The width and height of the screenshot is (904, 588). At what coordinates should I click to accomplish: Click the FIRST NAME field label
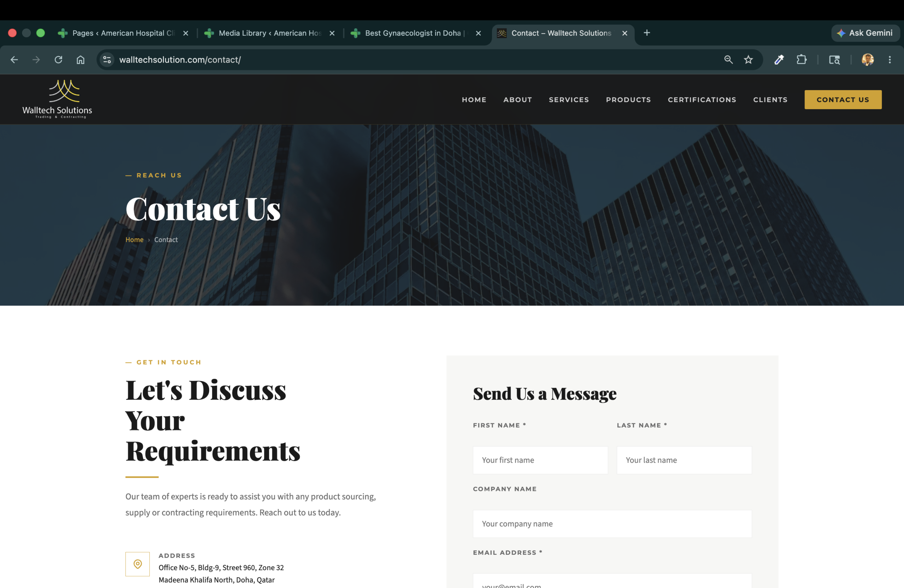499,425
